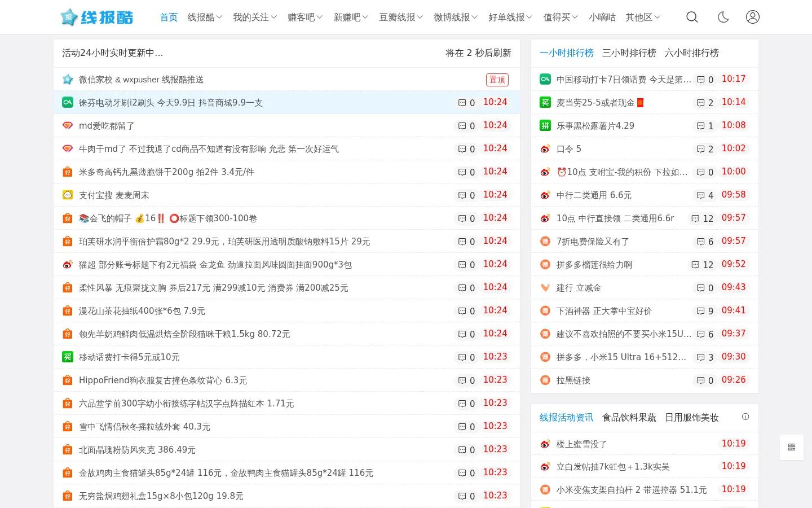Click orange bag icon of 漫花山茶花抽纸
The image size is (812, 508).
[68, 310]
